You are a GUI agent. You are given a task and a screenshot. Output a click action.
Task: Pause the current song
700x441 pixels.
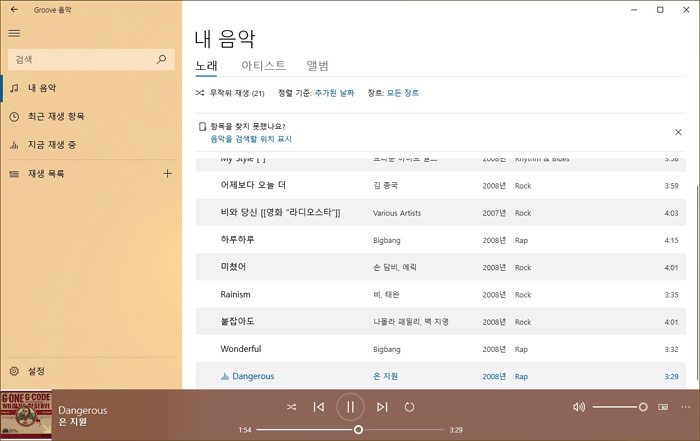pos(350,407)
